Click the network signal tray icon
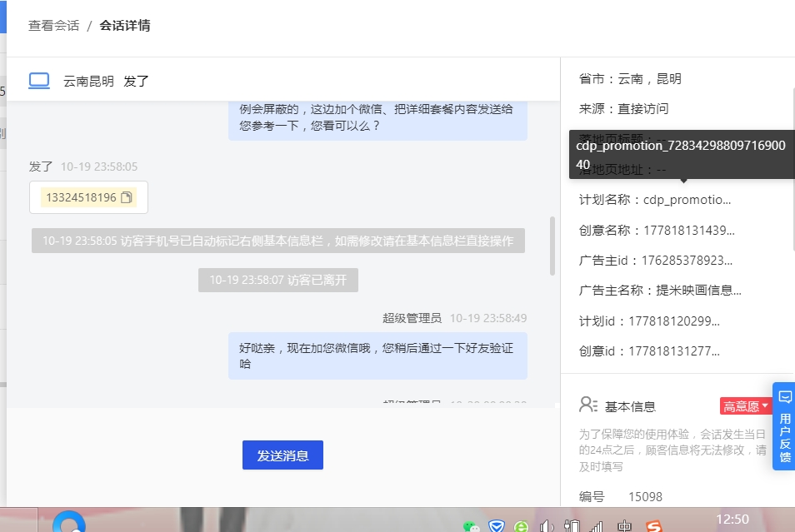Screen dimensions: 795x532 coord(597,526)
